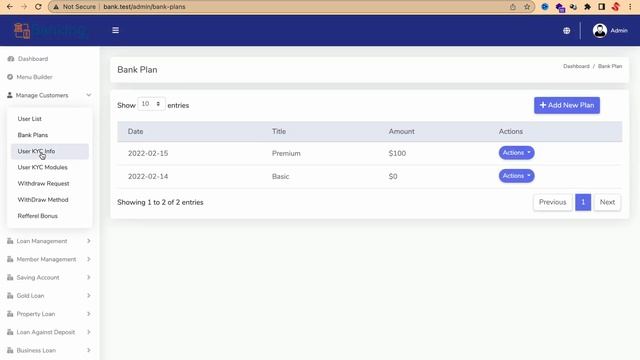The image size is (640, 360).
Task: Click the Manage Customers person icon
Action: [10, 95]
